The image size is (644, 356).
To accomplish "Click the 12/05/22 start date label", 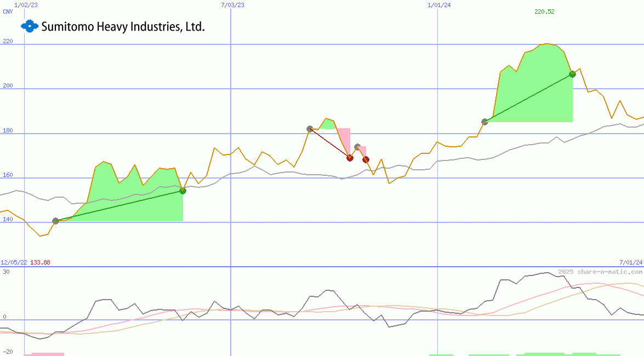I will tap(13, 262).
